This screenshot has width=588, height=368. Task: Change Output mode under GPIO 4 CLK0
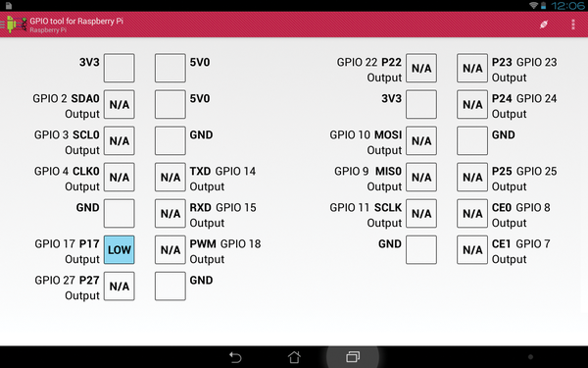pos(82,186)
